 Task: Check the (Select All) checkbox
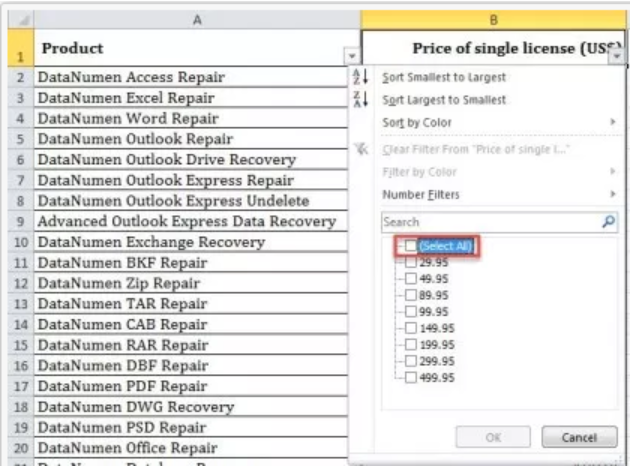411,246
